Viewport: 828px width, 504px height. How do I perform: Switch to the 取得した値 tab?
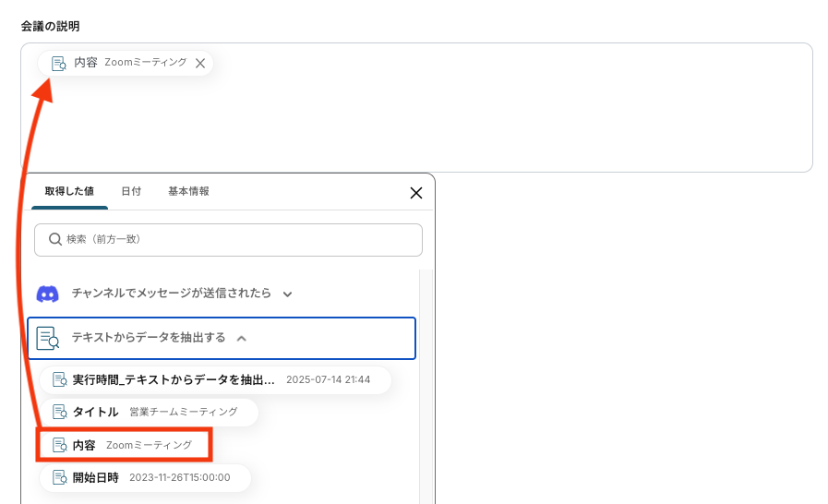tap(69, 191)
